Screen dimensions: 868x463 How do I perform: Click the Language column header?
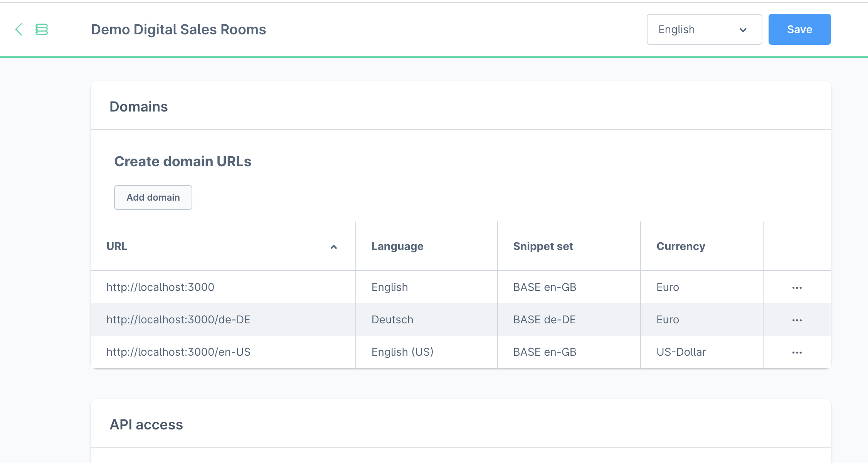[397, 246]
